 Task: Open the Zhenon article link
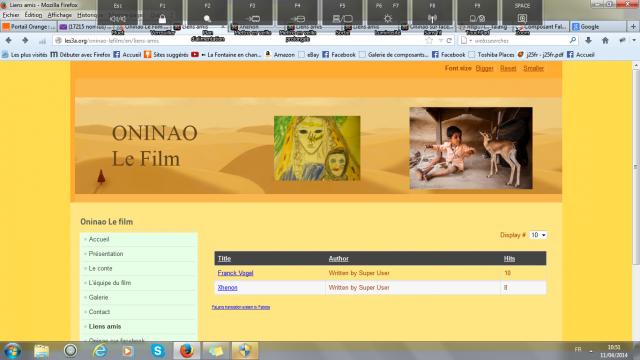click(227, 288)
